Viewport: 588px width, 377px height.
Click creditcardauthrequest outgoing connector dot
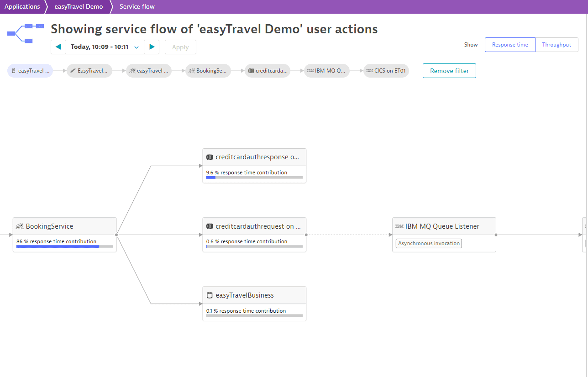306,235
